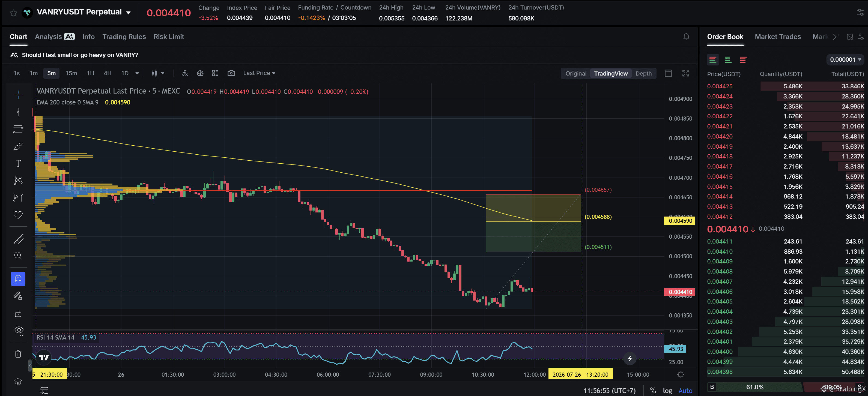
Task: Open the chart layout grid icon
Action: [215, 73]
